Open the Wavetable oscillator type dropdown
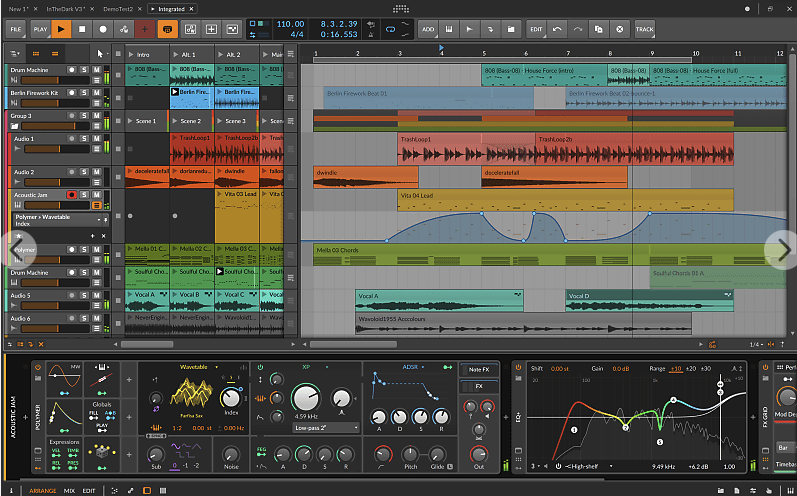797x496 pixels. point(217,367)
